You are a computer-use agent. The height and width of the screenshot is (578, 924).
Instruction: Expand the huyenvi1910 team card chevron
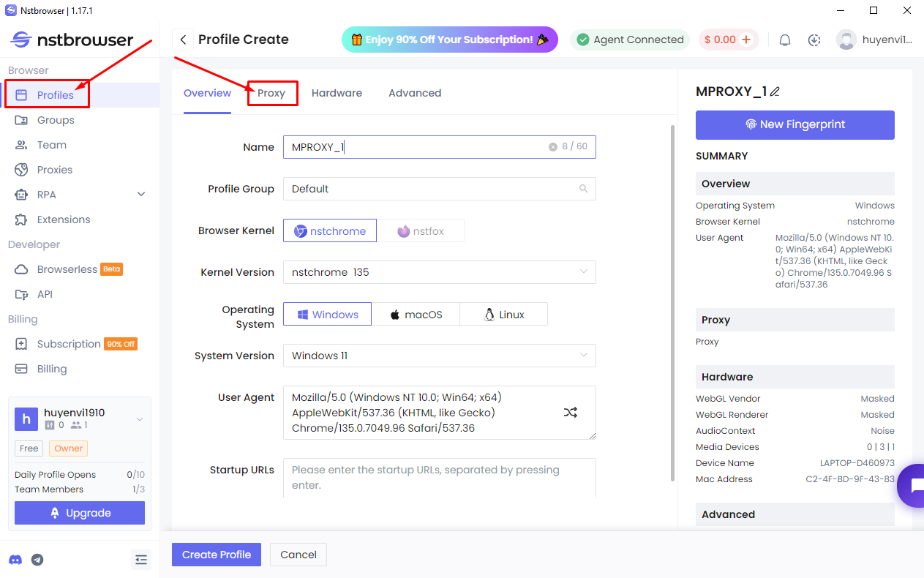[x=139, y=419]
